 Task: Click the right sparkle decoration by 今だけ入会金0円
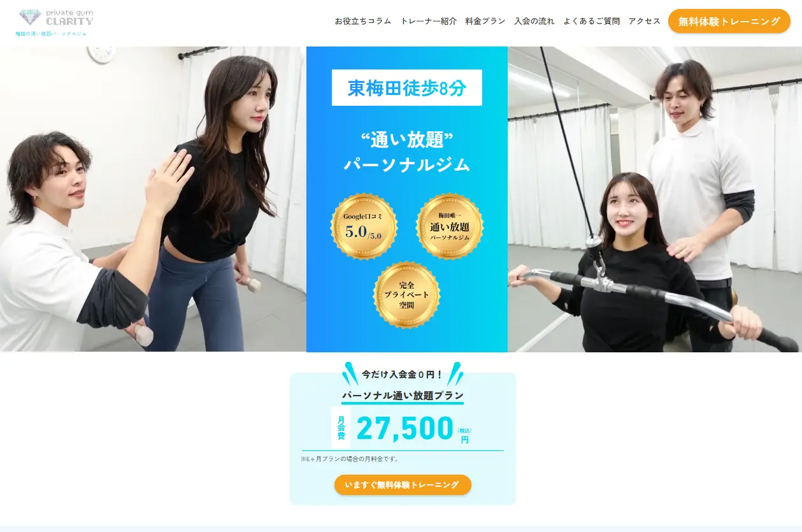click(455, 374)
